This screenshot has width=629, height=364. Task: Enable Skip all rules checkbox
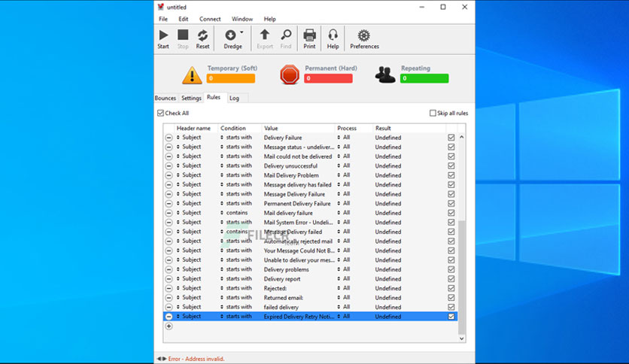coord(433,113)
